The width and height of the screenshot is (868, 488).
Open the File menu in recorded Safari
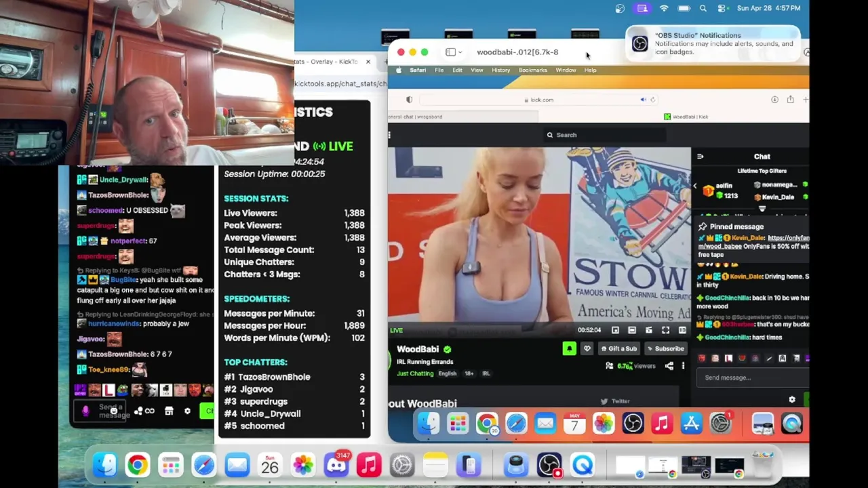439,70
